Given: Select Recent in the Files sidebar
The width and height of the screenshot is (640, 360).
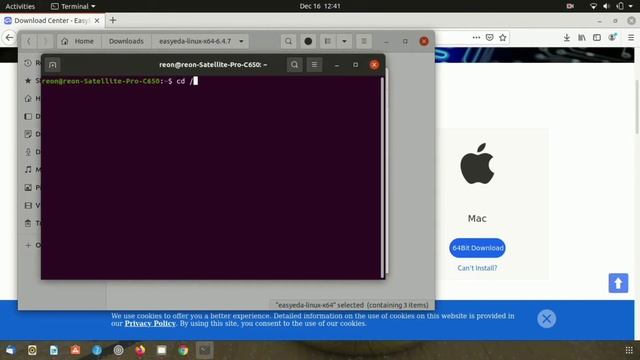Looking at the screenshot, I should [x=32, y=63].
